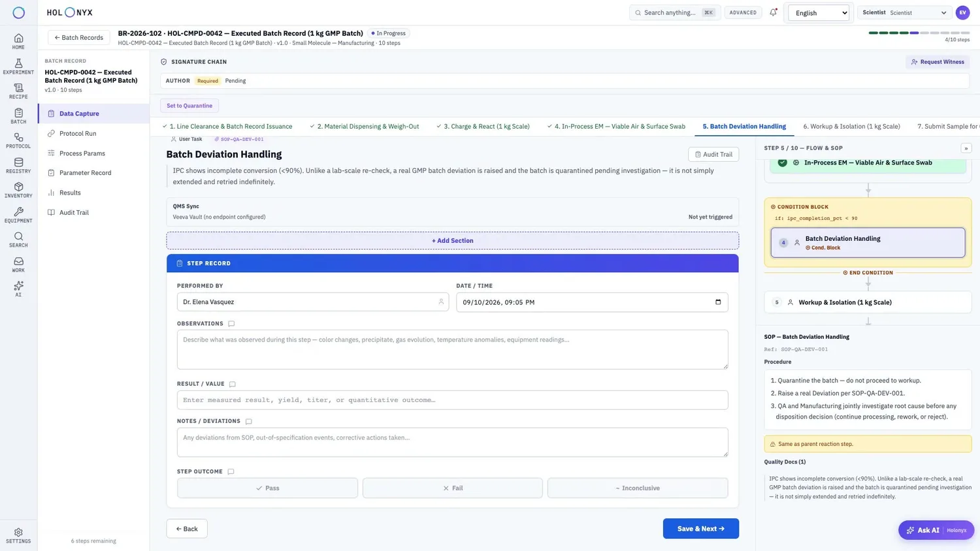Click the Result / Value input
Image resolution: width=980 pixels, height=551 pixels.
[x=452, y=400]
